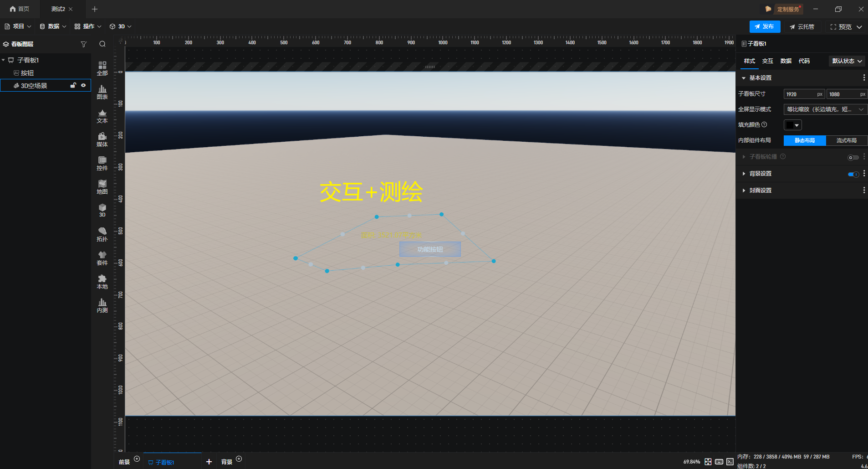
Task: Click the search icon in component sidebar
Action: tap(102, 44)
